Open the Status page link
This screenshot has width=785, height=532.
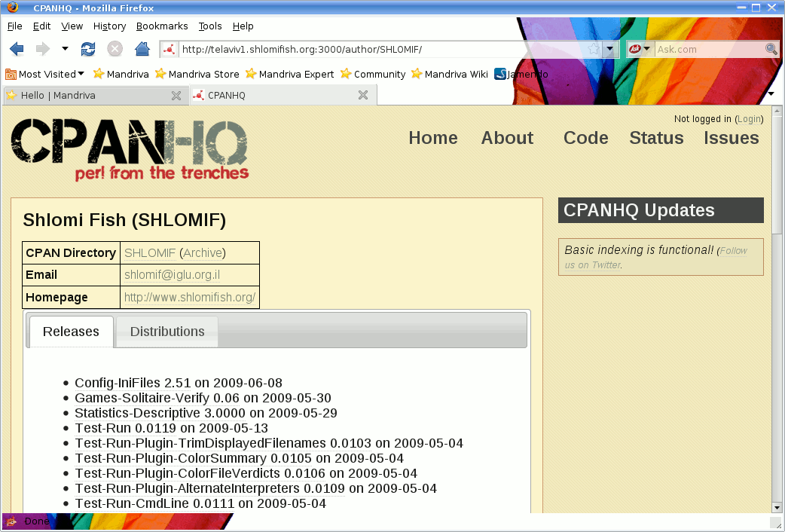[x=656, y=138]
